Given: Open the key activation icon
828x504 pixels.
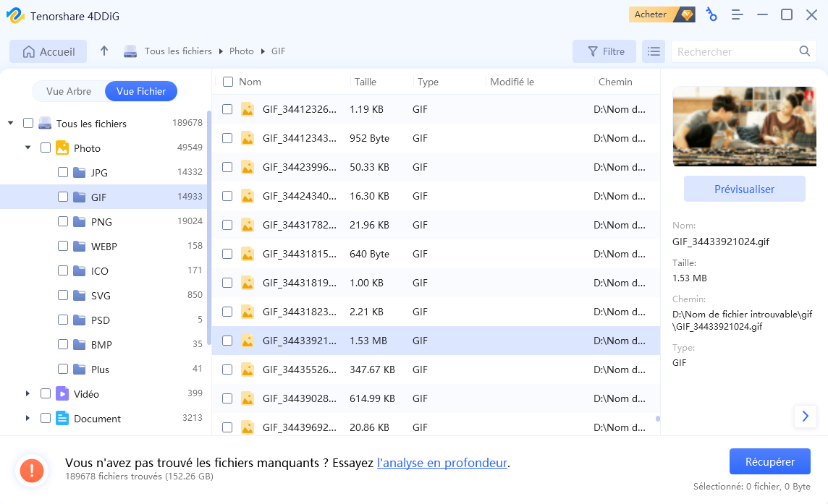Looking at the screenshot, I should pos(711,14).
